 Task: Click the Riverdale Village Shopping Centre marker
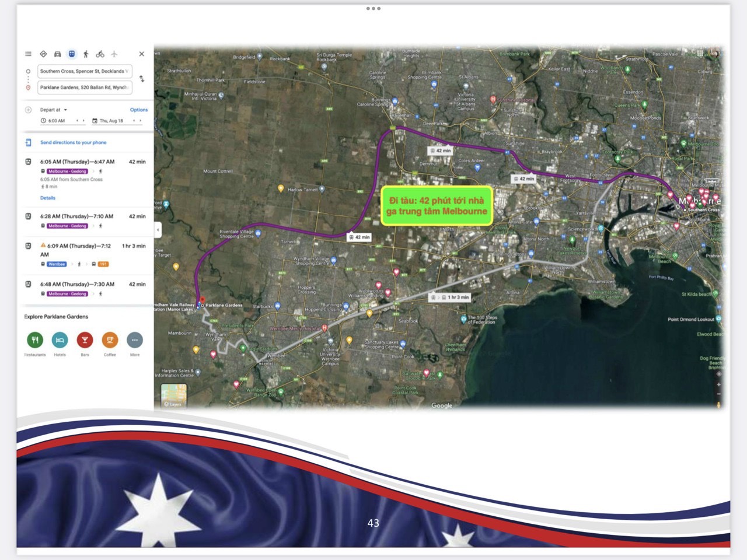[257, 233]
